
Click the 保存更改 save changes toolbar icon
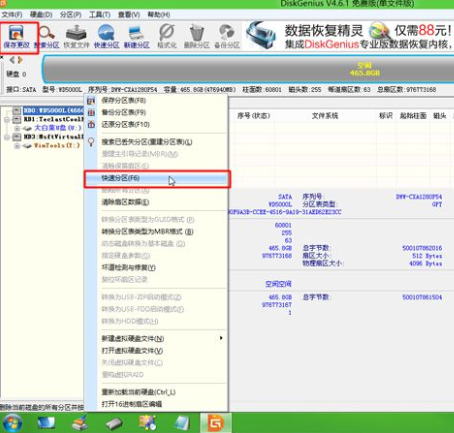click(x=16, y=37)
